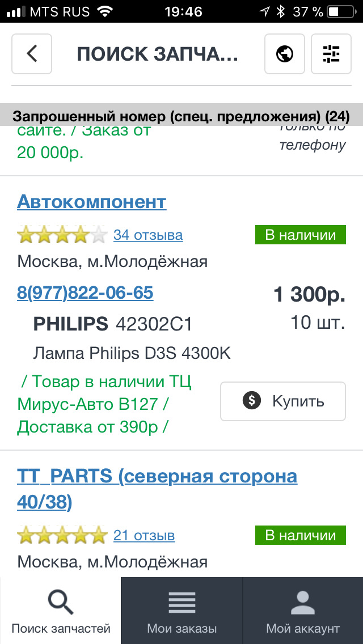The height and width of the screenshot is (644, 363).
Task: Tap Автокомпонент's В наличии badge
Action: tap(300, 235)
